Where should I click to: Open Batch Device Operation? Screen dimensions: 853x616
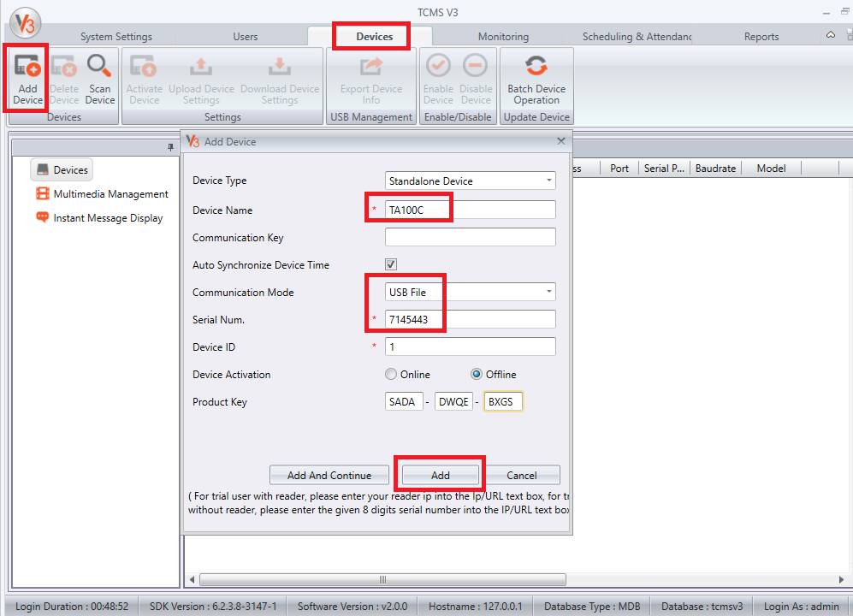536,79
